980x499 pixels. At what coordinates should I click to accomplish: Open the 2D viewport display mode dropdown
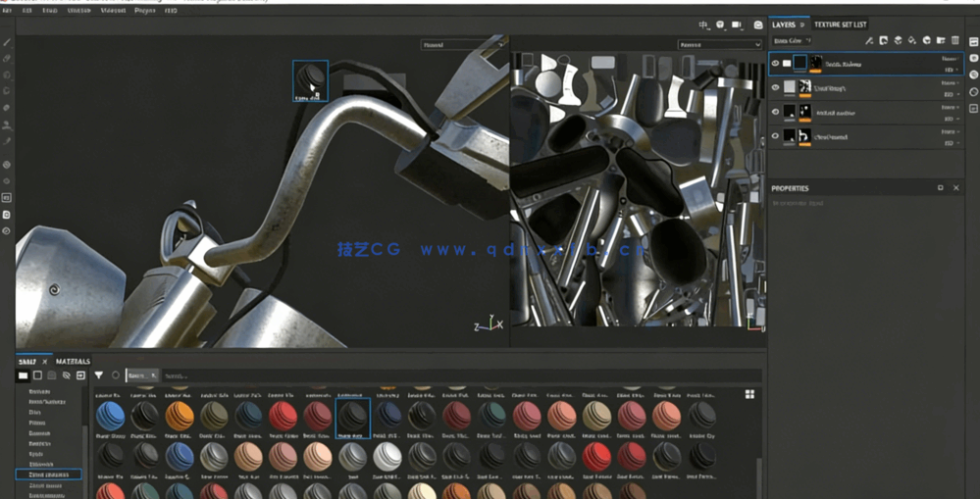pyautogui.click(x=719, y=45)
